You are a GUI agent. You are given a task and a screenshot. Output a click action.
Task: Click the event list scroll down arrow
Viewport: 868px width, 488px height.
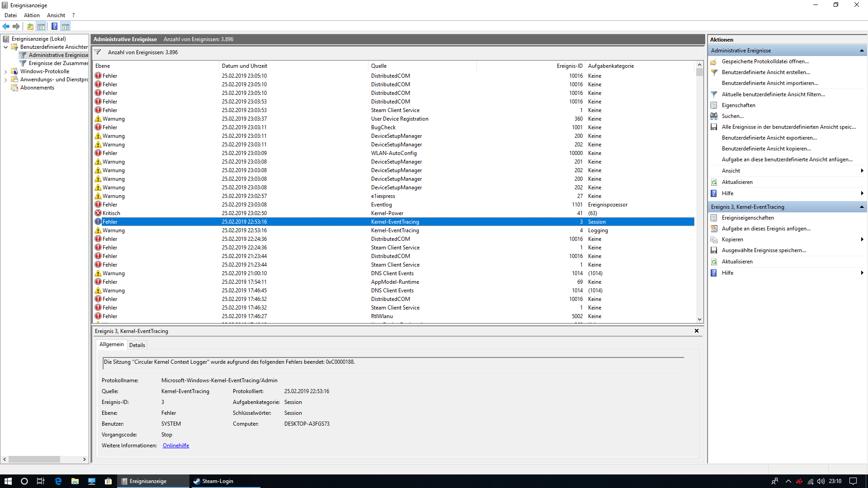coord(699,319)
